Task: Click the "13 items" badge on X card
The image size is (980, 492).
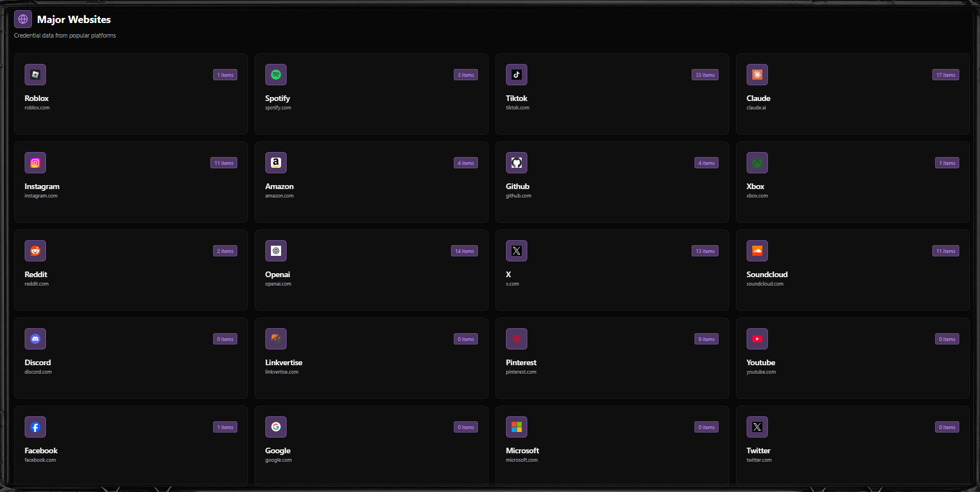Action: click(705, 251)
